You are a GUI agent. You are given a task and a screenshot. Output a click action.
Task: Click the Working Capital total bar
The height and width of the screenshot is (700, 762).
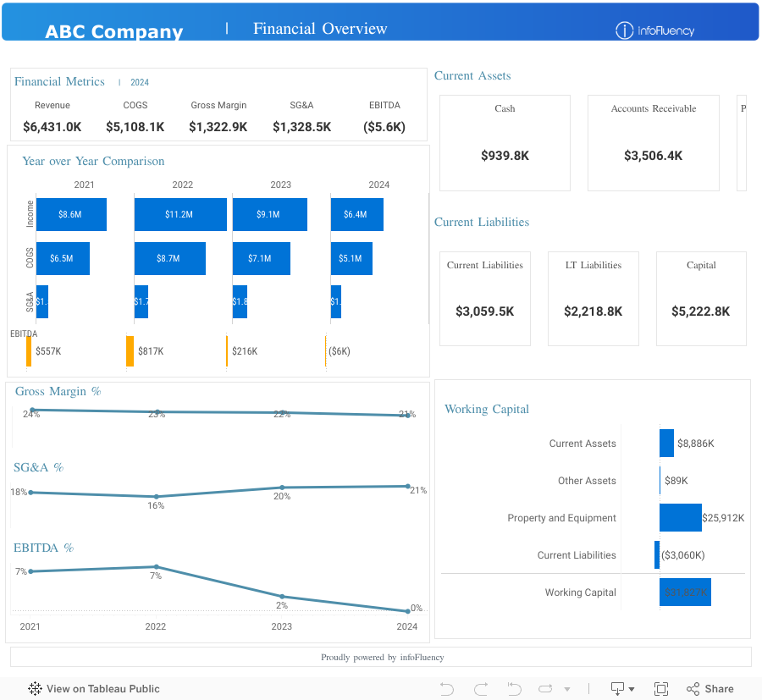click(x=685, y=593)
